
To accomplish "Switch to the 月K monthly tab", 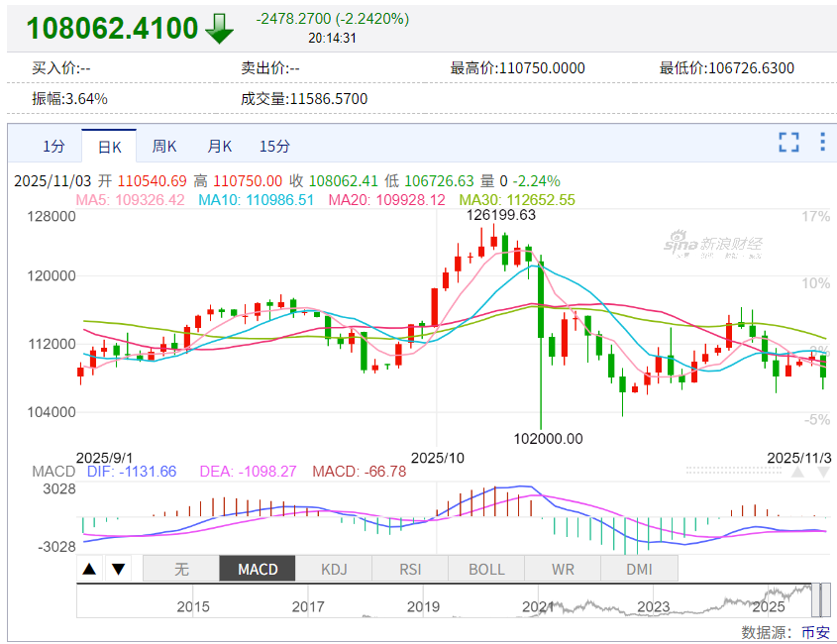I will pyautogui.click(x=219, y=147).
